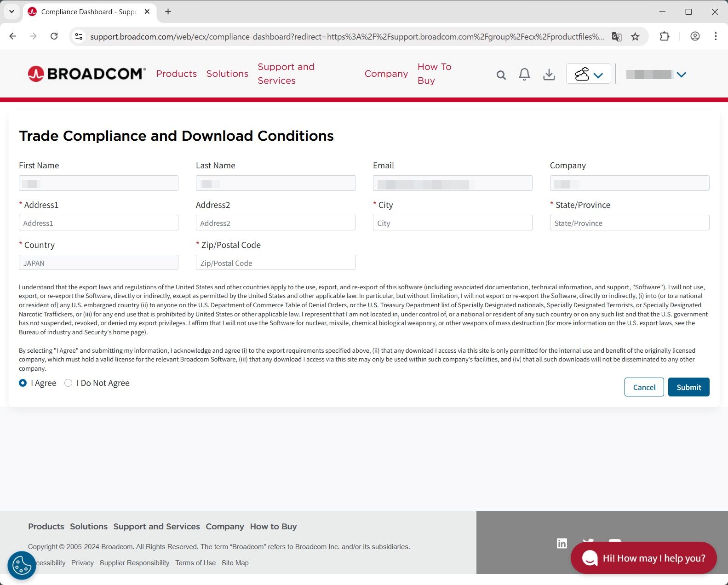Reload the page in the browser
Screen dimensions: 728x585
[54, 36]
